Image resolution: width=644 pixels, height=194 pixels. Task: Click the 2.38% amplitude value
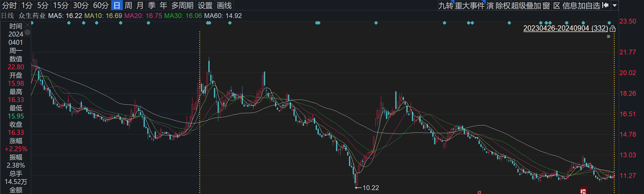tap(16, 165)
